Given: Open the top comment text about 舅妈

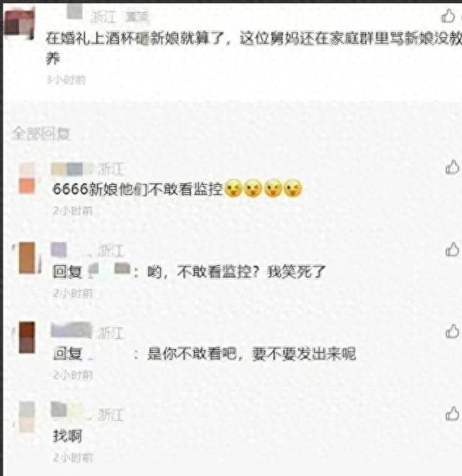Looking at the screenshot, I should click(x=253, y=48).
